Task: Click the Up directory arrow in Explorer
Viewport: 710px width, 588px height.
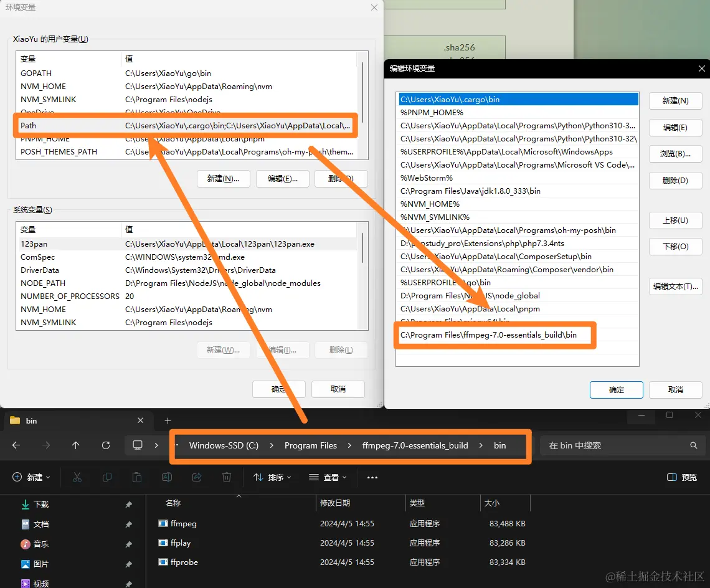Action: (75, 445)
